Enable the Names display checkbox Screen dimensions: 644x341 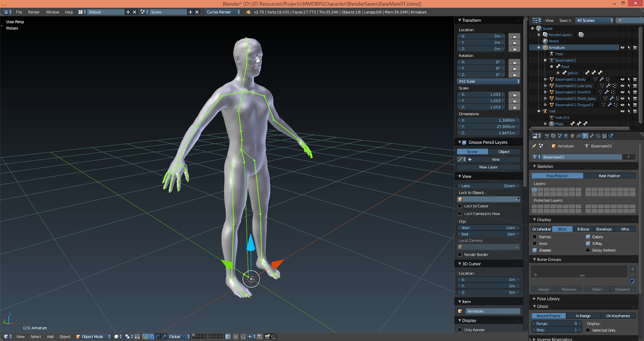[x=535, y=237]
